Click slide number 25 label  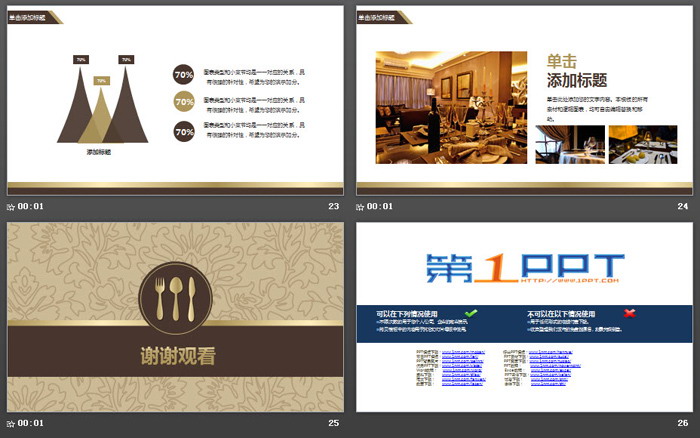coord(334,423)
